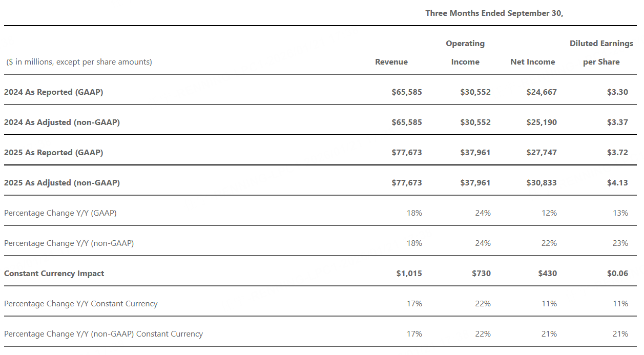
Task: Select the Net Income column header
Action: [x=533, y=62]
